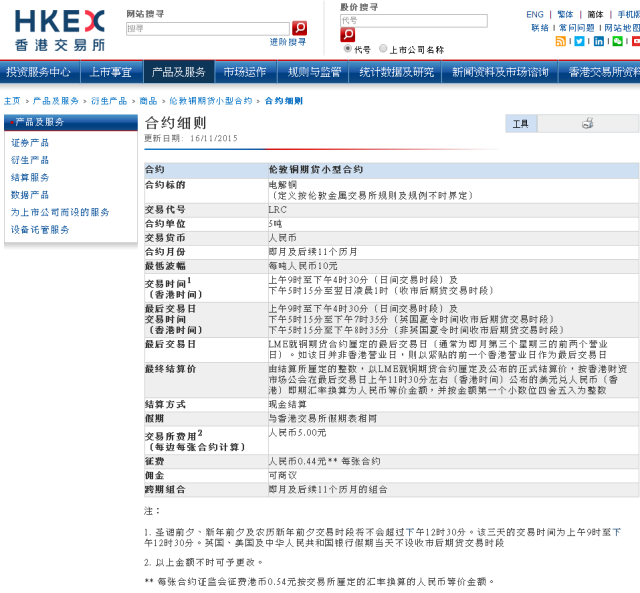640x593 pixels.
Task: Open the 统计数据及研究 nav tab
Action: coord(396,72)
